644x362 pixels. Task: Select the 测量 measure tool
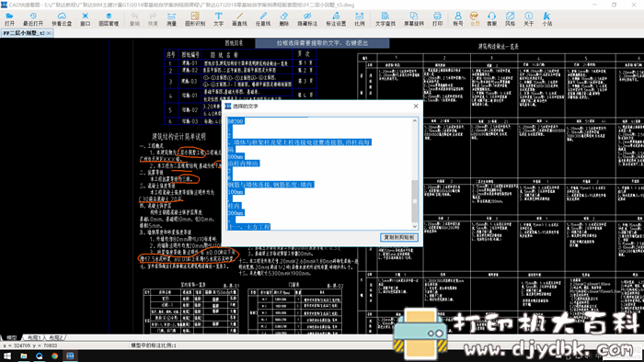pos(171,19)
